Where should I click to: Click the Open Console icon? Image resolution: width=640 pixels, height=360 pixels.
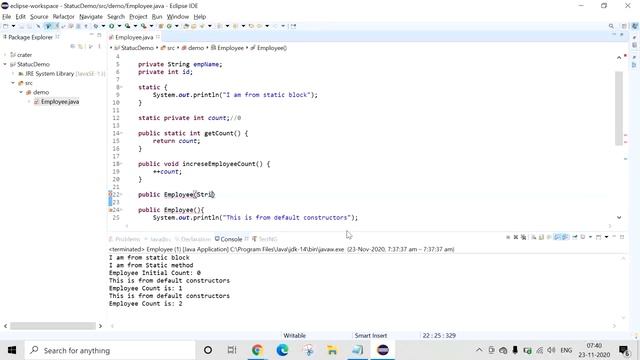click(598, 237)
